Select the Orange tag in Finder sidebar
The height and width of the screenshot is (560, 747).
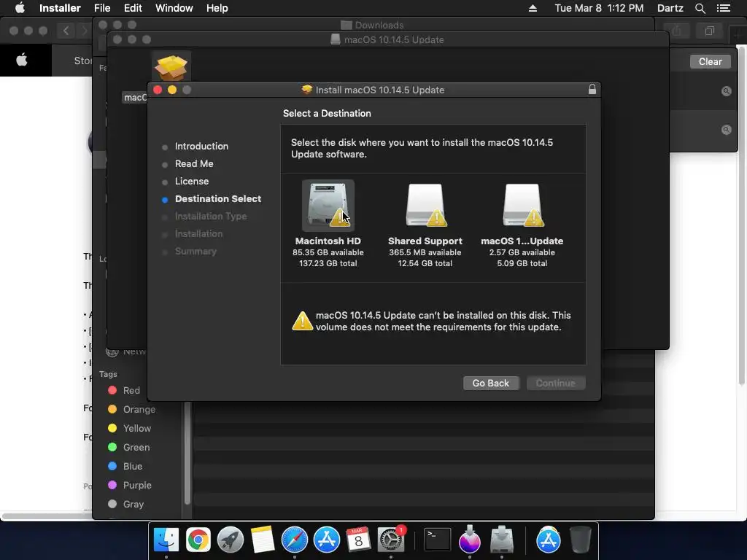tap(131, 410)
